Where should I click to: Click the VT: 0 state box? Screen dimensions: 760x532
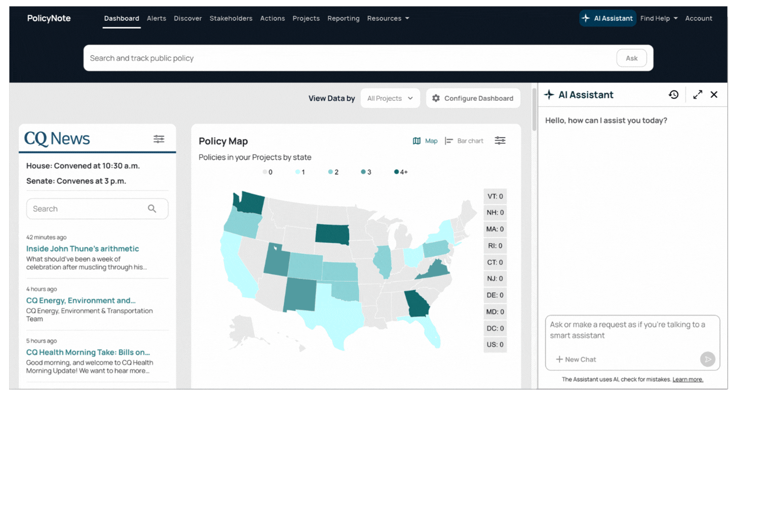tap(495, 197)
